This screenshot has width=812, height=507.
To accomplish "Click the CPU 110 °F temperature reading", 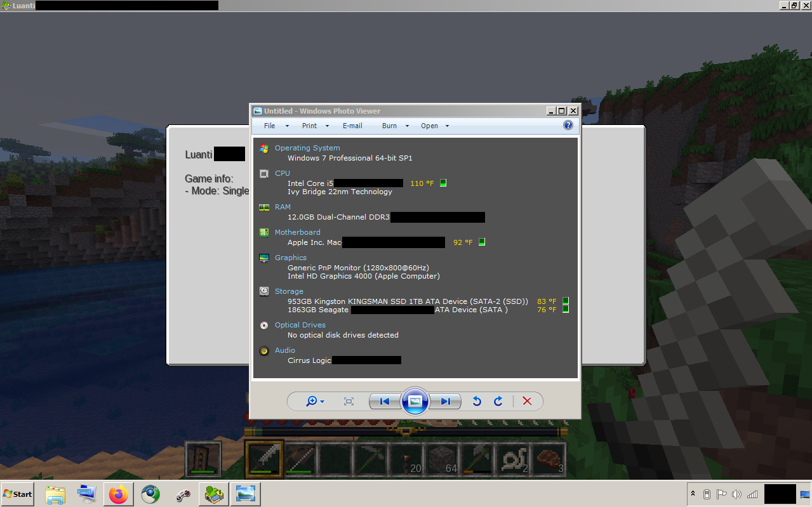I will [422, 183].
